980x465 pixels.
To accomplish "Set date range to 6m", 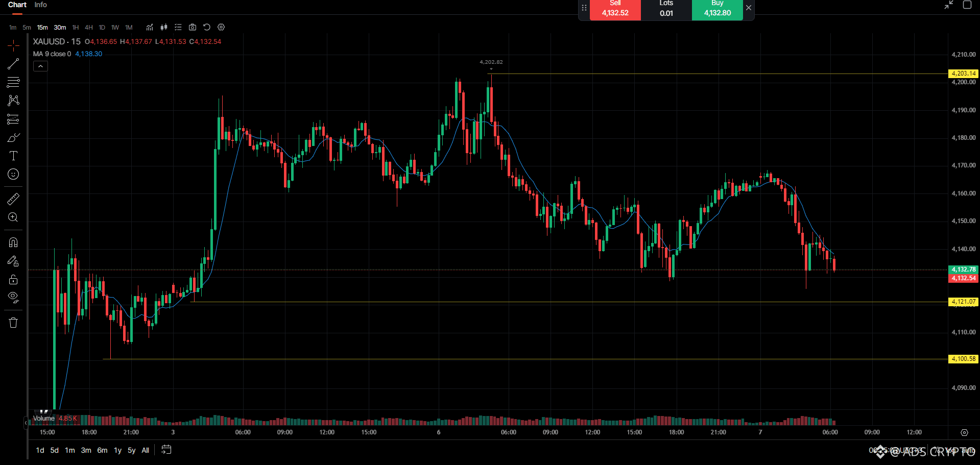I will tap(103, 450).
